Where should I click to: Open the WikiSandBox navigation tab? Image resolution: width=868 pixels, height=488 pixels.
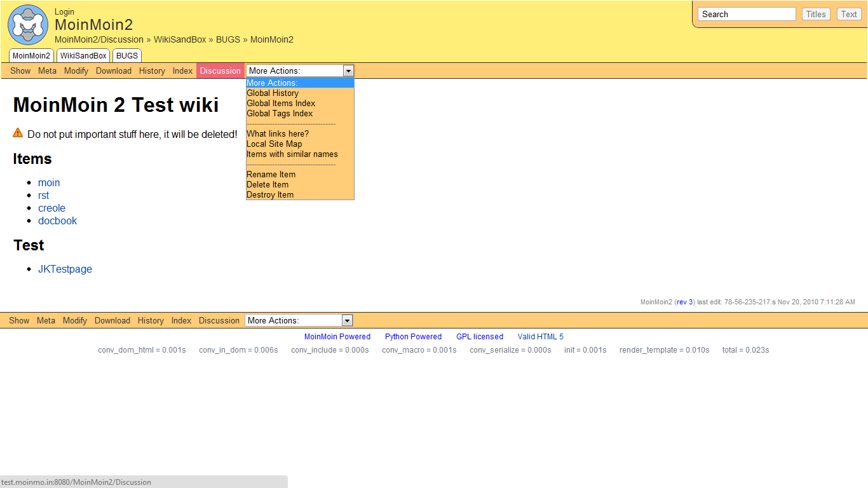tap(83, 56)
